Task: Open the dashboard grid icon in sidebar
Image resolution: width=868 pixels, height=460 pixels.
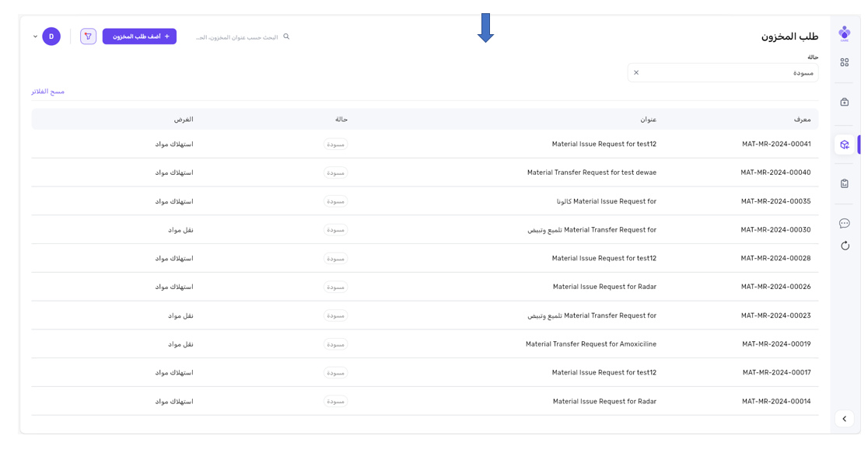Action: (x=844, y=62)
